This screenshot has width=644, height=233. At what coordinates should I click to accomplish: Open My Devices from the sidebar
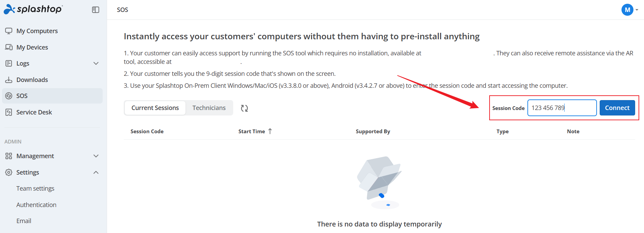click(x=9, y=47)
